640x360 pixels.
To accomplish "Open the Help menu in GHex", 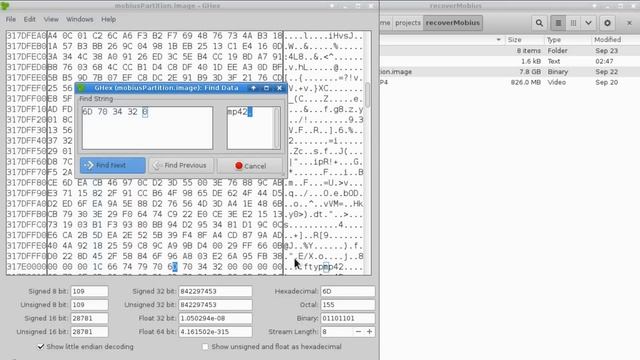I will pos(109,19).
